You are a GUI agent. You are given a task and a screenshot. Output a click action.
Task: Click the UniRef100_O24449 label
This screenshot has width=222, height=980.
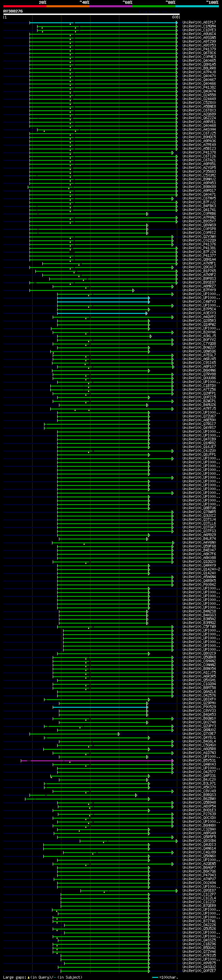coord(199,99)
